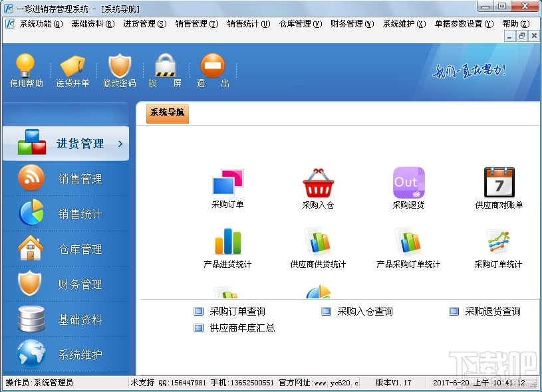
Task: Open the 使用帮助 lightbulb icon
Action: [25, 65]
